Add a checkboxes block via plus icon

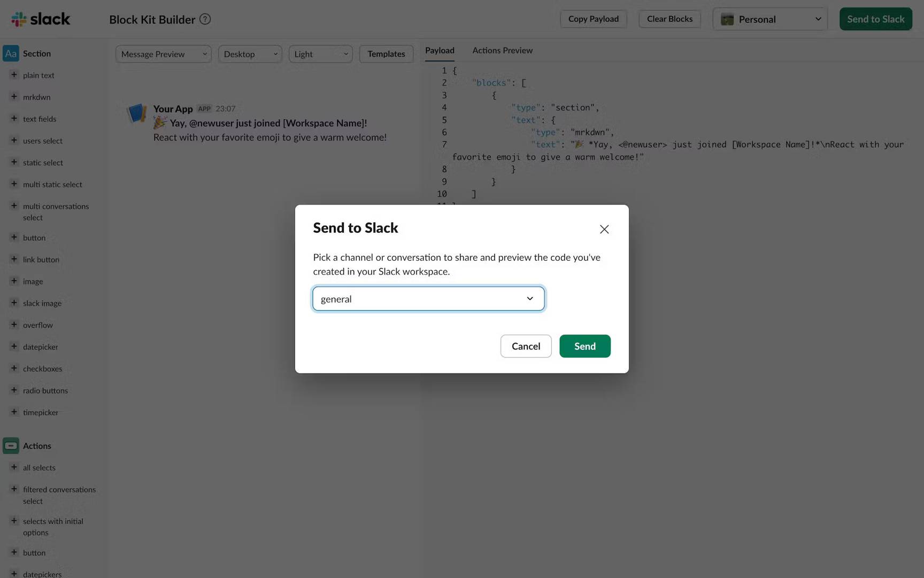click(x=14, y=368)
